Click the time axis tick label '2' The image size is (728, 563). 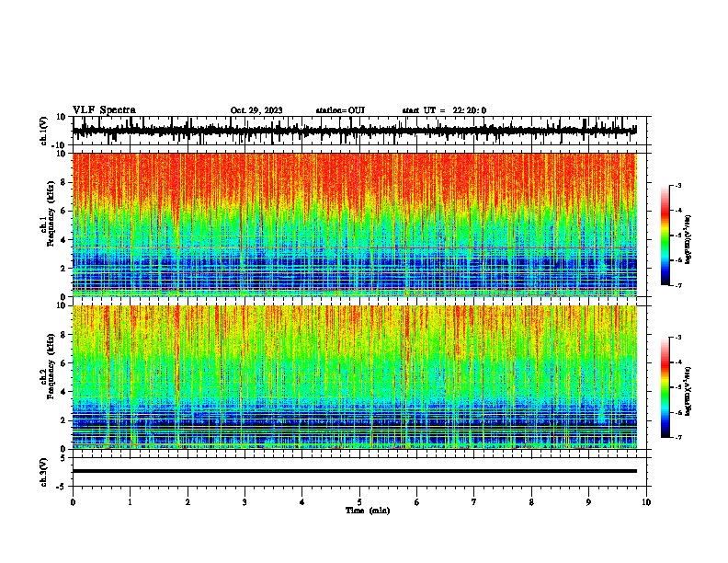pos(188,502)
